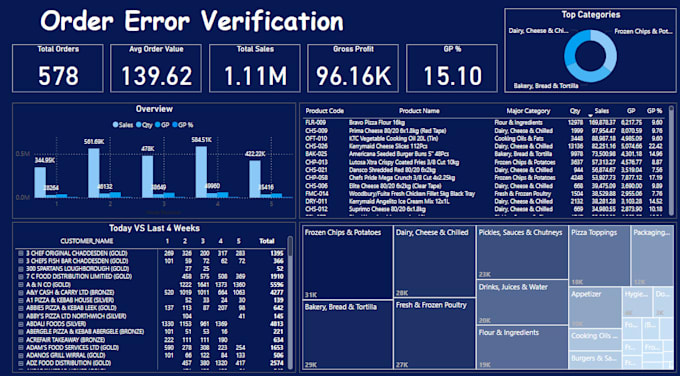Screen dimensions: 680x376
Task: Select Supremo Cheese 80/20 row
Action: 484,209
